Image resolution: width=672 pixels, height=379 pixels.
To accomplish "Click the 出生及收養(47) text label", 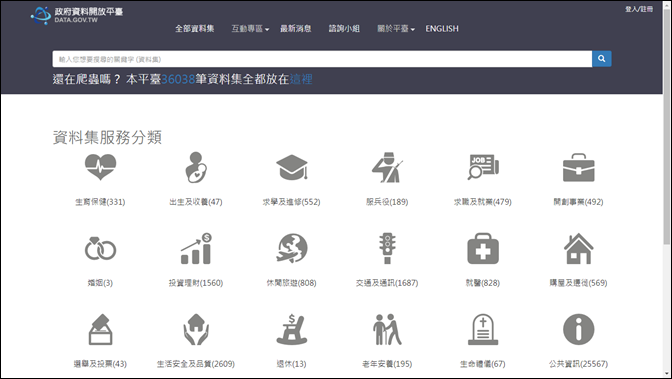I will (196, 202).
